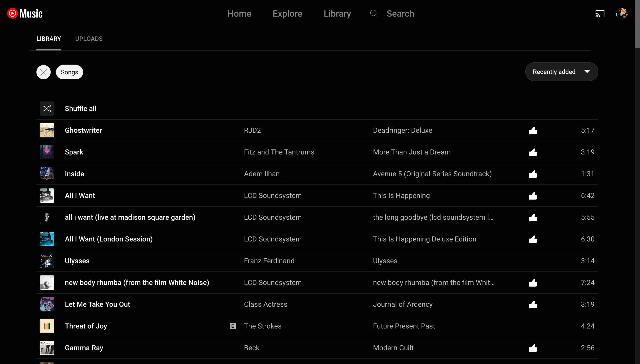Open the Recently added sort dropdown
Screen dimensions: 640x364
click(561, 72)
